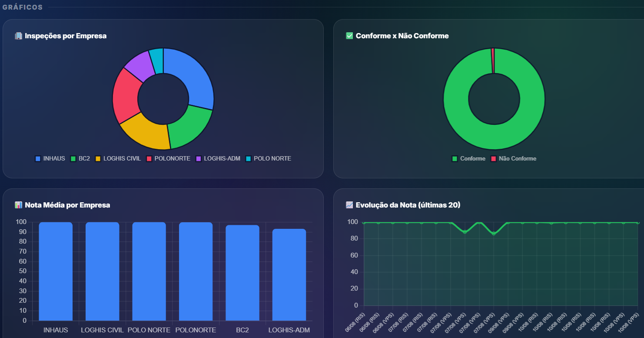
Task: Click the building emoji beside Inspeções por Empresa
Action: (x=18, y=36)
